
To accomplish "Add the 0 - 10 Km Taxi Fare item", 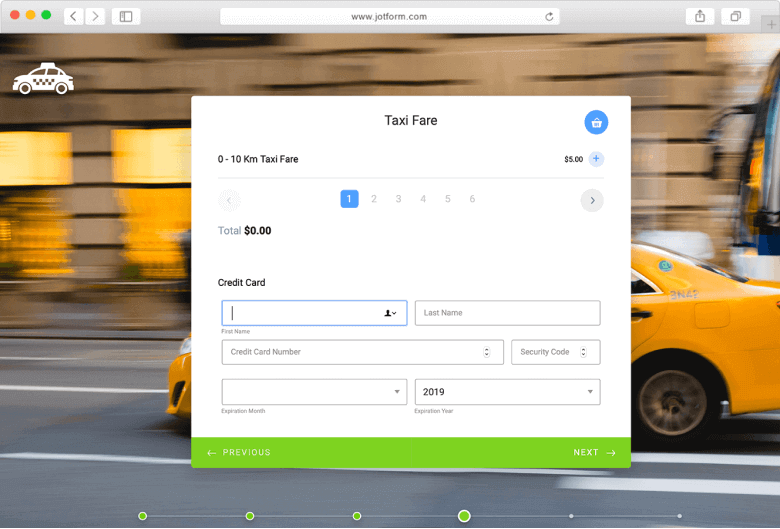I will [596, 159].
